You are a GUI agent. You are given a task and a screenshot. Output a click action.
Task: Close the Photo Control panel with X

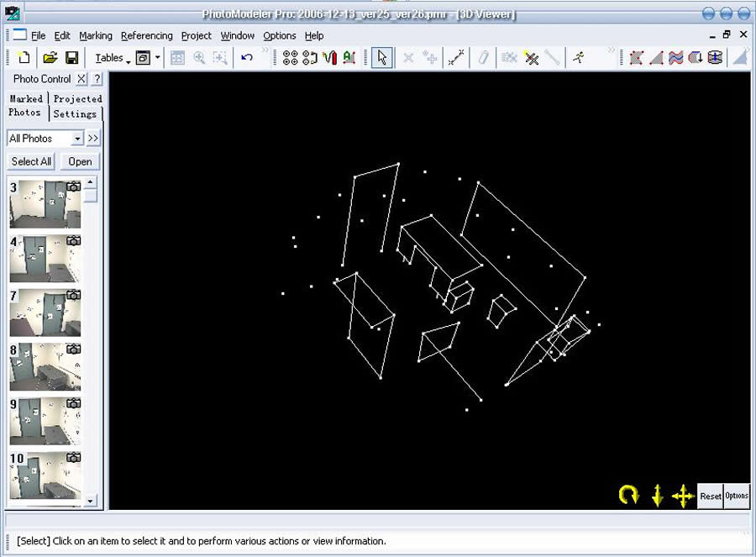coord(81,79)
